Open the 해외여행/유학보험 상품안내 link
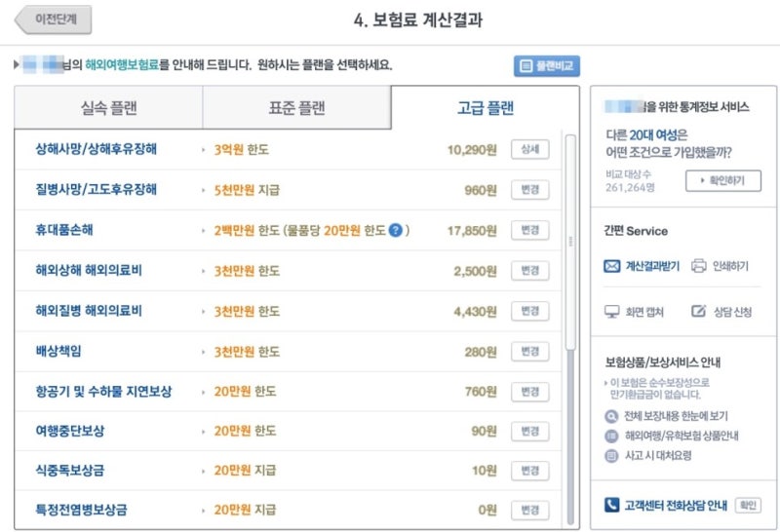 click(681, 436)
